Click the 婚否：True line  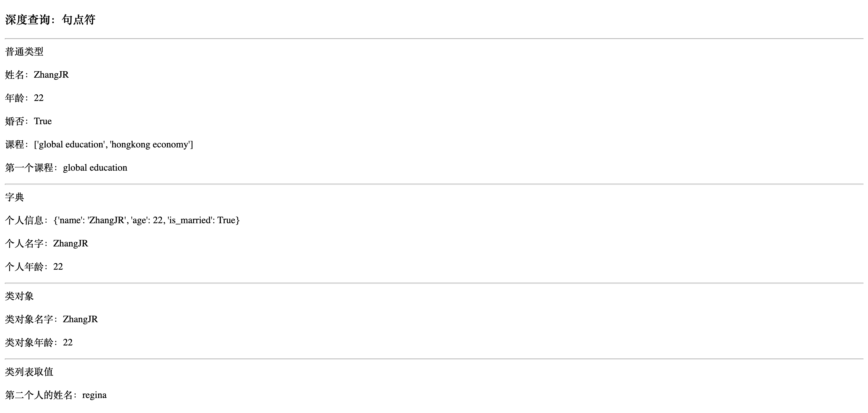[x=28, y=121]
